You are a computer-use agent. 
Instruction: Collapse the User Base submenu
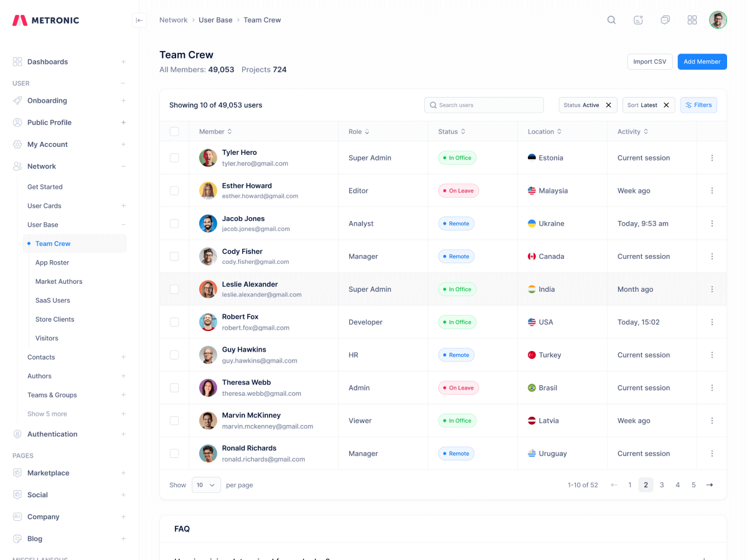pos(123,225)
